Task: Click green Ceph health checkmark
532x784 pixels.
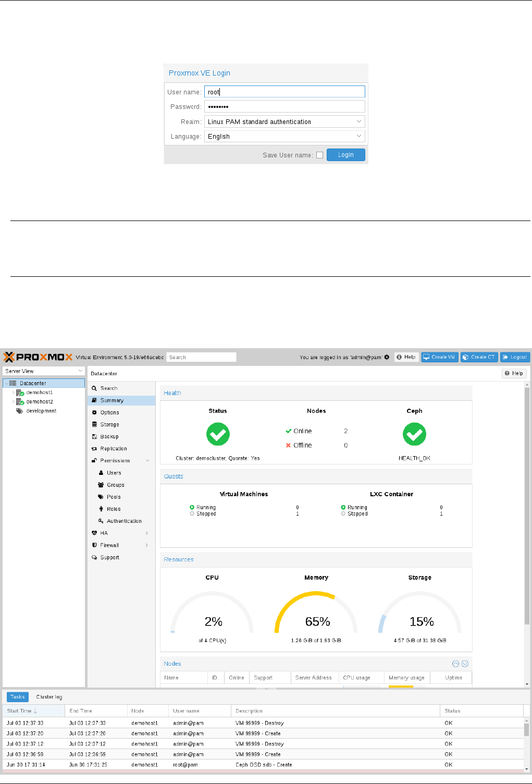Action: 414,434
